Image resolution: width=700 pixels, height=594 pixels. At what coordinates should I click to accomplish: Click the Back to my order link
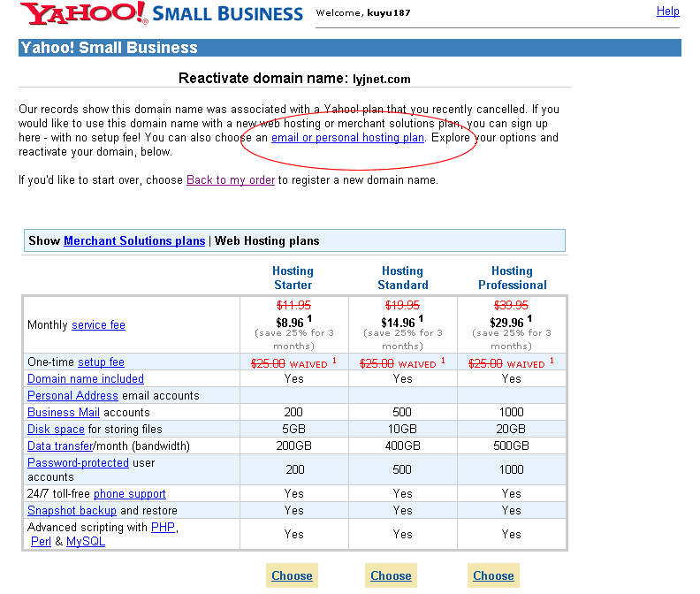231,180
